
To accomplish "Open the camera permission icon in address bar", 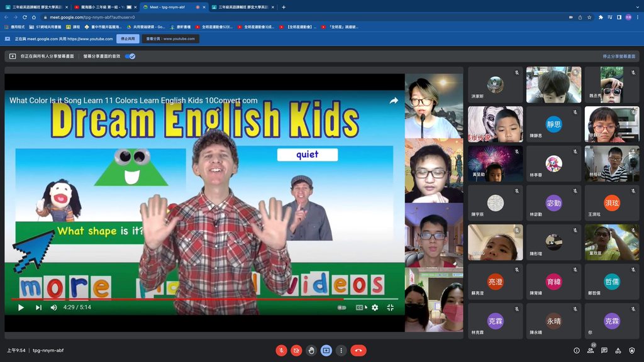I will [571, 17].
